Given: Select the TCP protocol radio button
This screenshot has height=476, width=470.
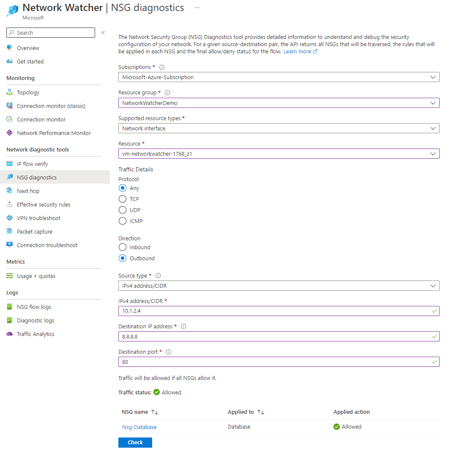Looking at the screenshot, I should (123, 199).
